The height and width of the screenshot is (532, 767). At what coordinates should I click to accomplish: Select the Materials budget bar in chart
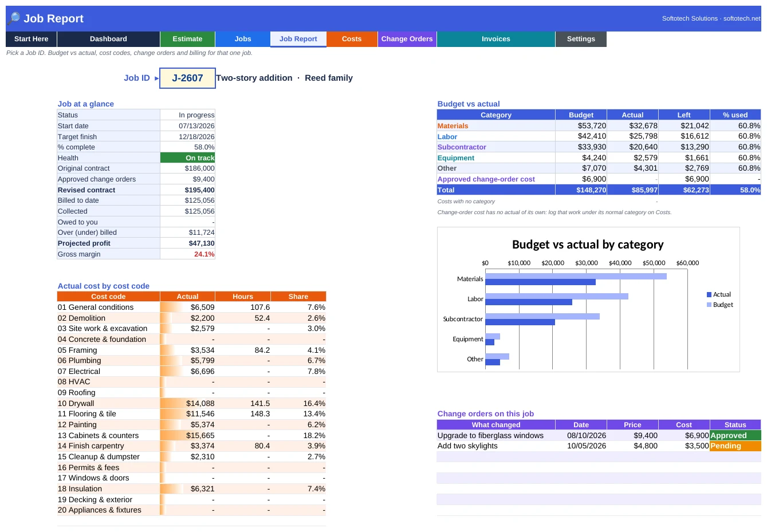(x=576, y=276)
